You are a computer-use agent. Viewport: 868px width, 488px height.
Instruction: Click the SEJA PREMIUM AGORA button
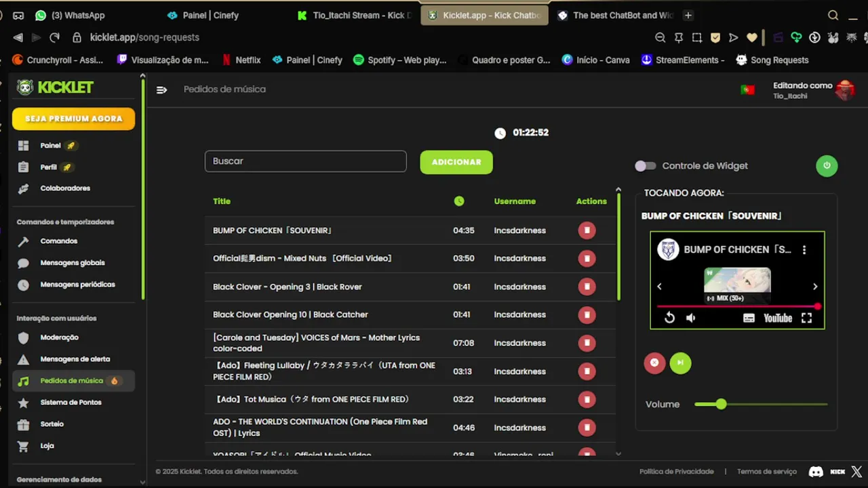tap(73, 119)
